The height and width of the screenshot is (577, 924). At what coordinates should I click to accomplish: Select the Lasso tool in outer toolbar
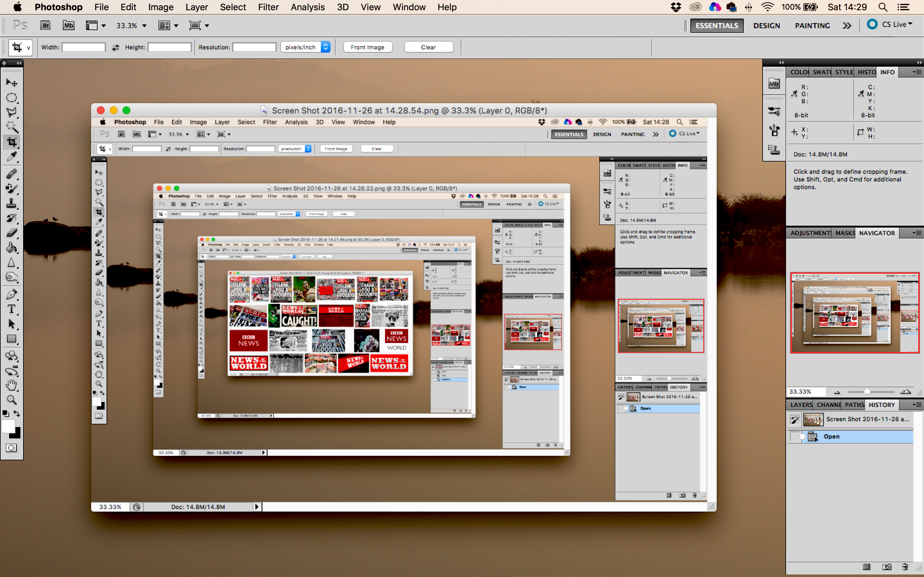pyautogui.click(x=12, y=112)
